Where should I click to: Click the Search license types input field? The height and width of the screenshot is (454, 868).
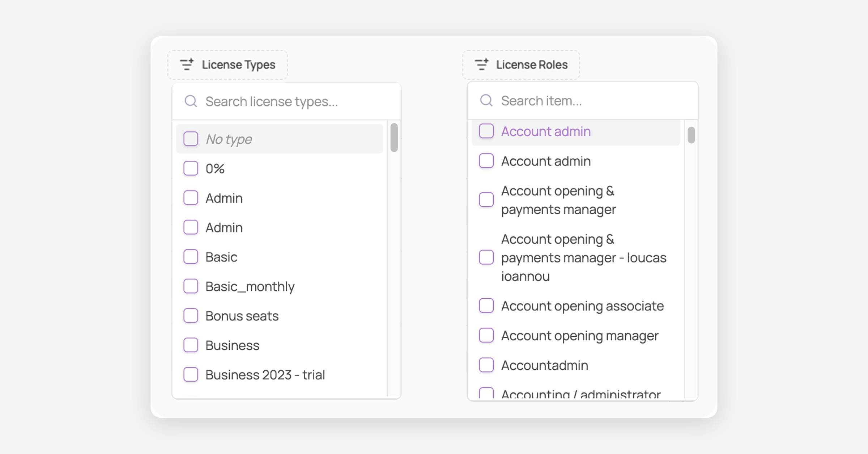(286, 101)
